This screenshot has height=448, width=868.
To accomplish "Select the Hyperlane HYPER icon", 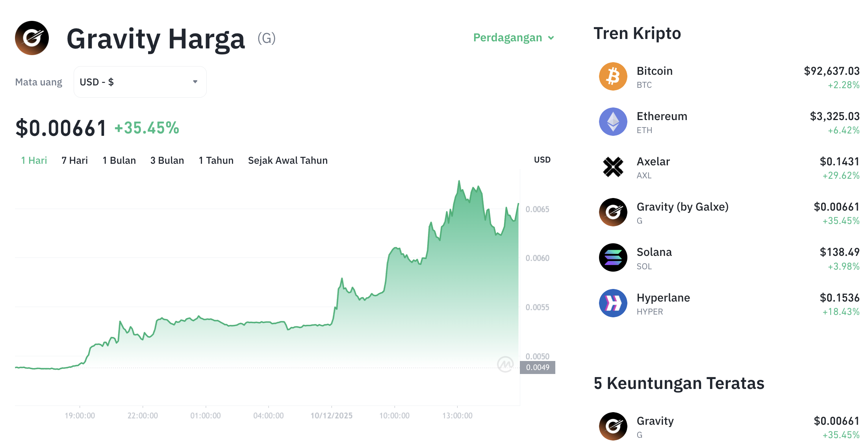I will click(x=613, y=303).
